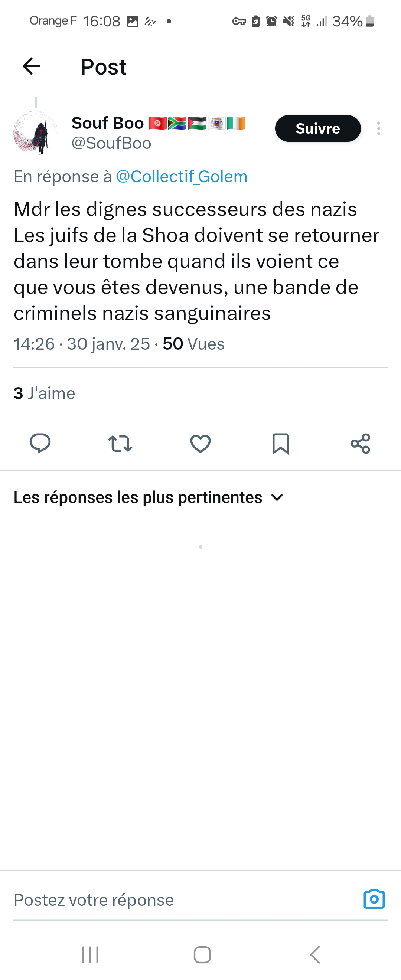The width and height of the screenshot is (401, 980).
Task: Select 'Les réponses les plus pertinentes' sorting
Action: pos(138,497)
